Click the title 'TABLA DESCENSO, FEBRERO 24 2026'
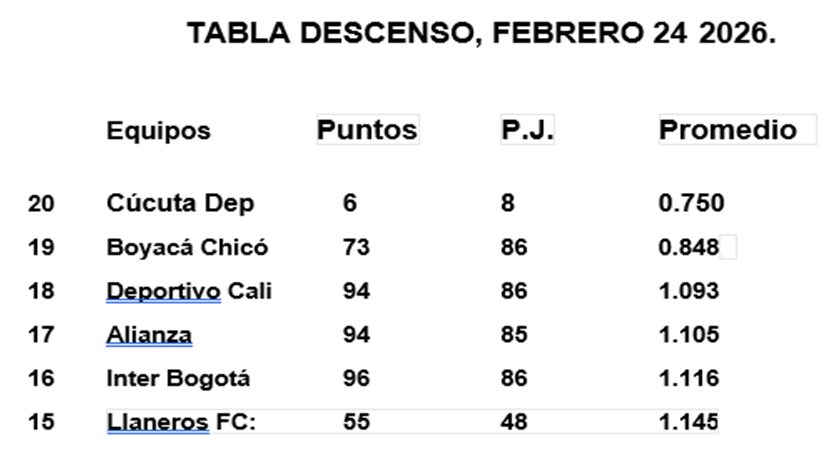826x463 pixels. pos(482,32)
